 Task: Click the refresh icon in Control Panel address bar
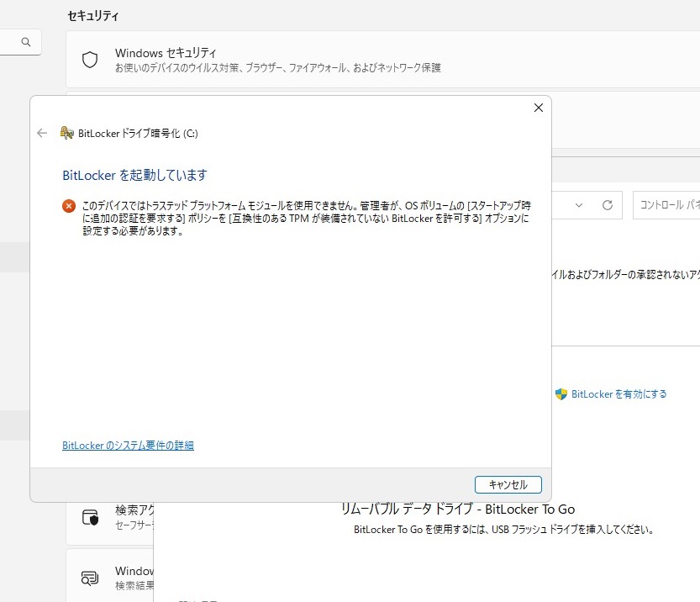[x=608, y=205]
